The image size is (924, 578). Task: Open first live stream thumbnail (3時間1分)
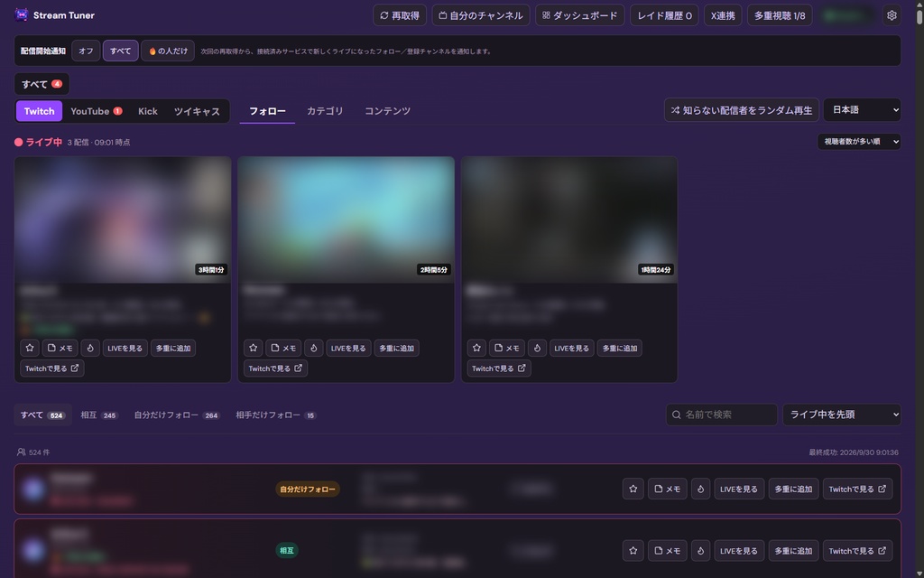[123, 219]
